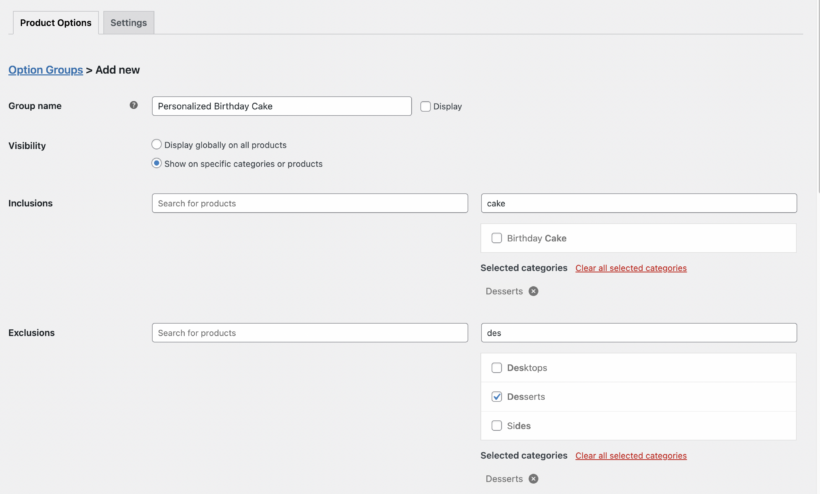This screenshot has width=820, height=494.
Task: Go back via Option Groups breadcrumb link
Action: point(45,70)
